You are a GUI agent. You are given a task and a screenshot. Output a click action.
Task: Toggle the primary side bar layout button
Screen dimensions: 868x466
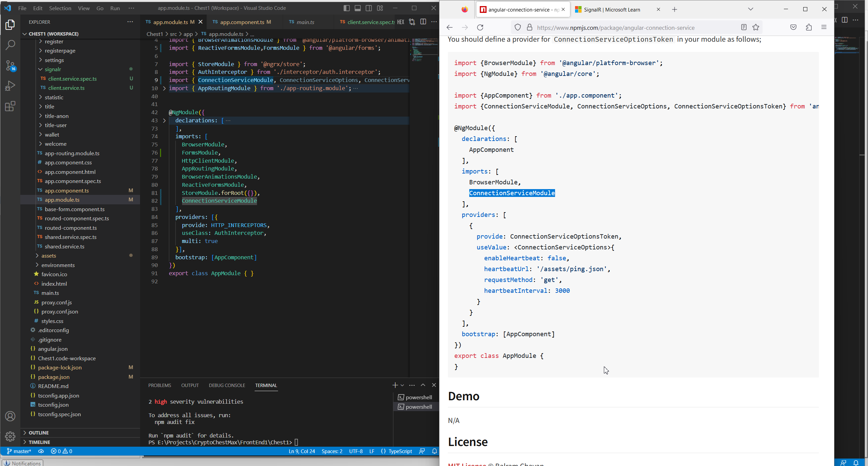347,8
